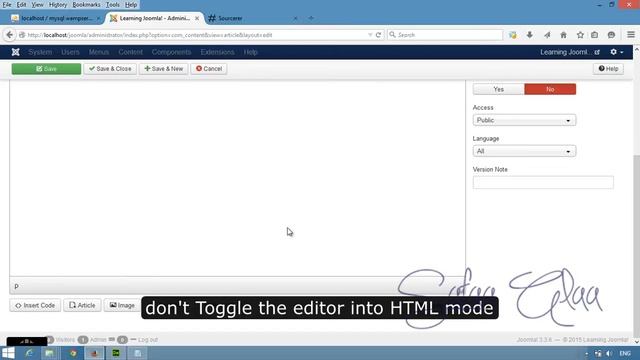640x360 pixels.
Task: Click Save & Close button
Action: [110, 69]
